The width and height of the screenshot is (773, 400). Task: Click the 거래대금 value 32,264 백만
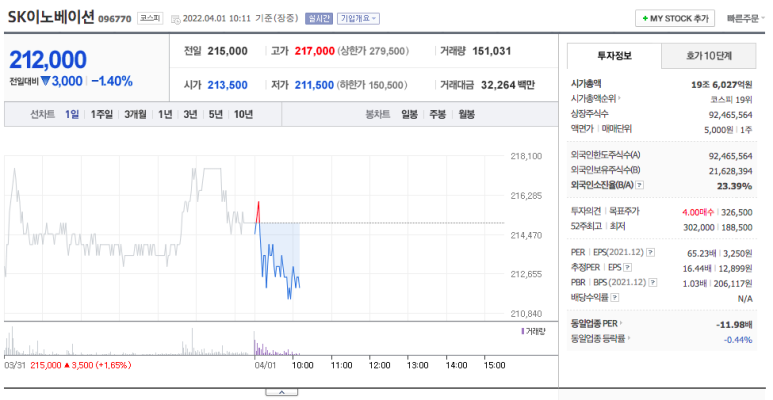[508, 85]
